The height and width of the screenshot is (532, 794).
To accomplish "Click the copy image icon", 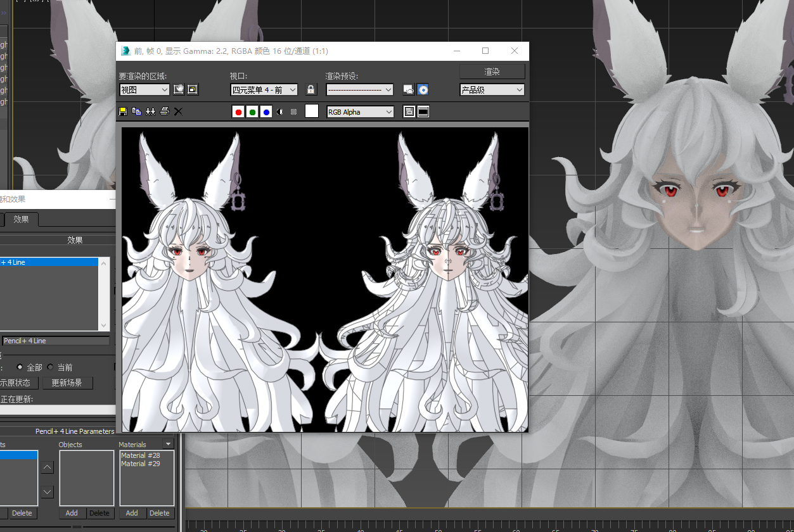I will coord(136,111).
